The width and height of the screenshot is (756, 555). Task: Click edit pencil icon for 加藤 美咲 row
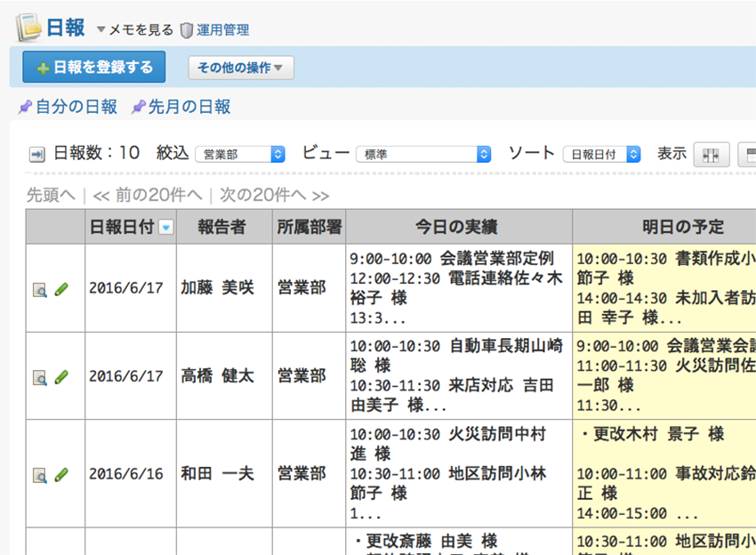(x=61, y=288)
